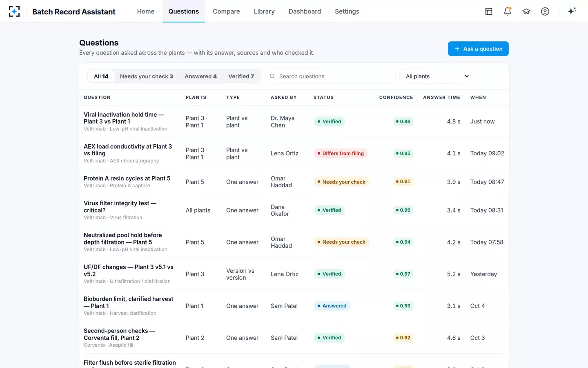Open Neutralized pool hold before depth filtration
588x368 pixels.
[122, 238]
